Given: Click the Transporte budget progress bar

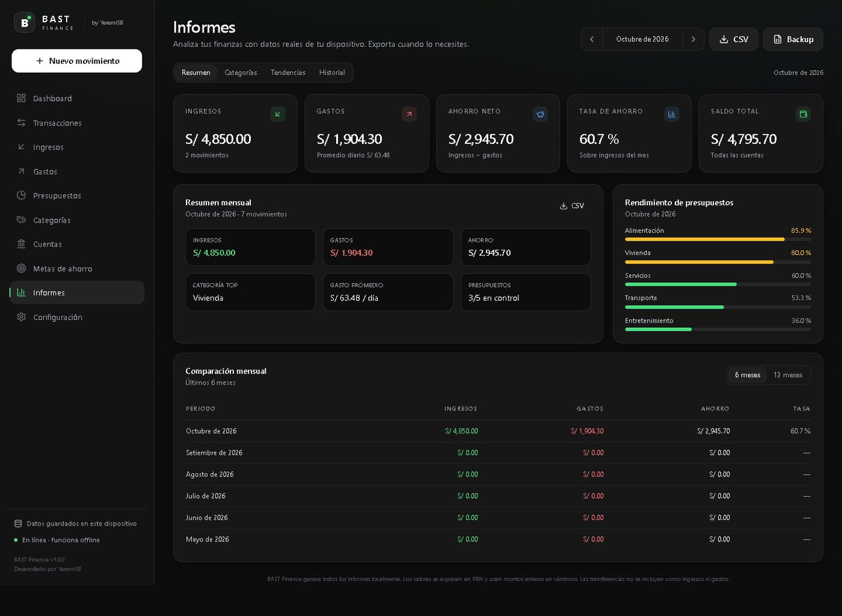Looking at the screenshot, I should click(718, 307).
